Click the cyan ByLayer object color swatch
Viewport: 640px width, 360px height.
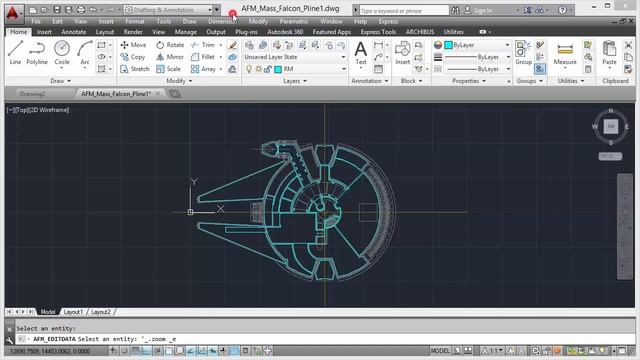449,45
